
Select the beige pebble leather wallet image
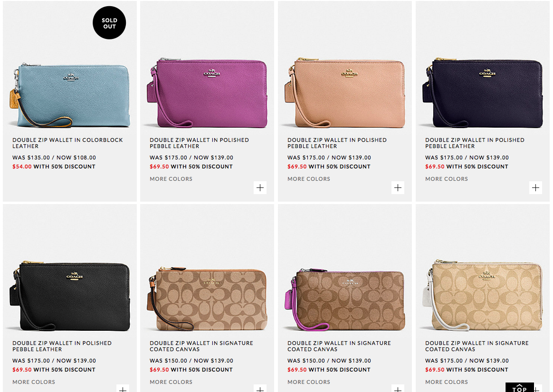[x=345, y=93]
